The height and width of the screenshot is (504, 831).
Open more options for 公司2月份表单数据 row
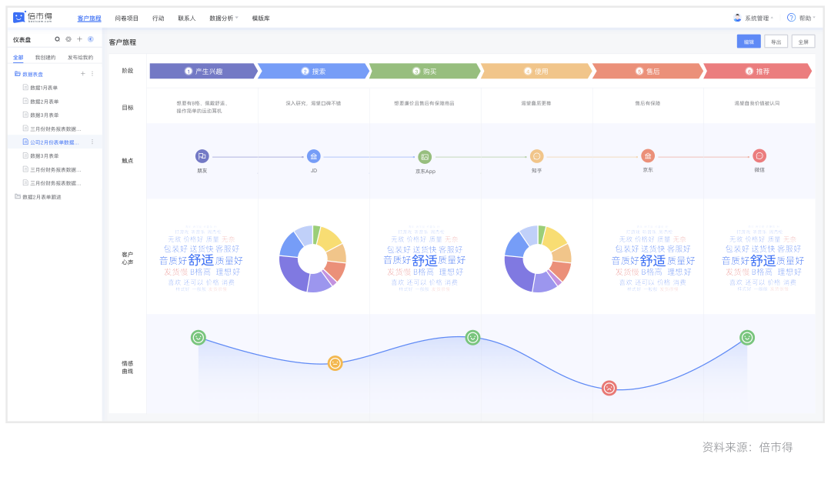pyautogui.click(x=92, y=142)
